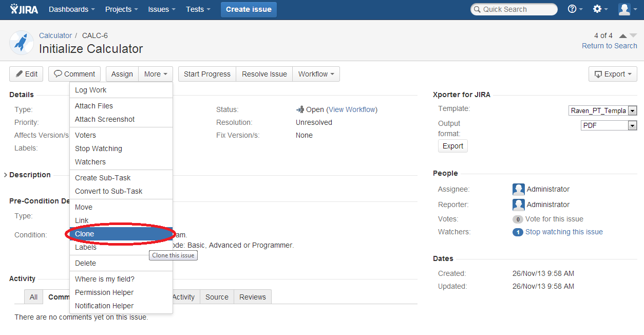Image resolution: width=644 pixels, height=335 pixels.
Task: Open the Issues dropdown
Action: 162,9
